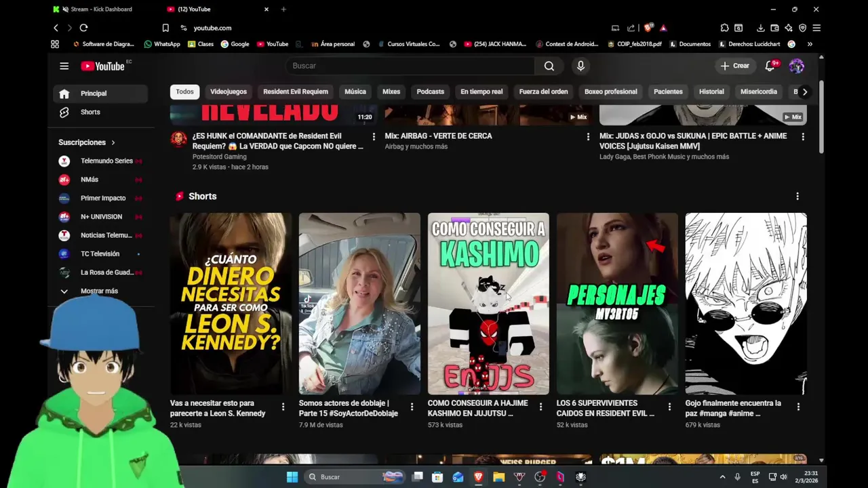Click the search magnifier button
868x488 pixels.
(x=549, y=66)
